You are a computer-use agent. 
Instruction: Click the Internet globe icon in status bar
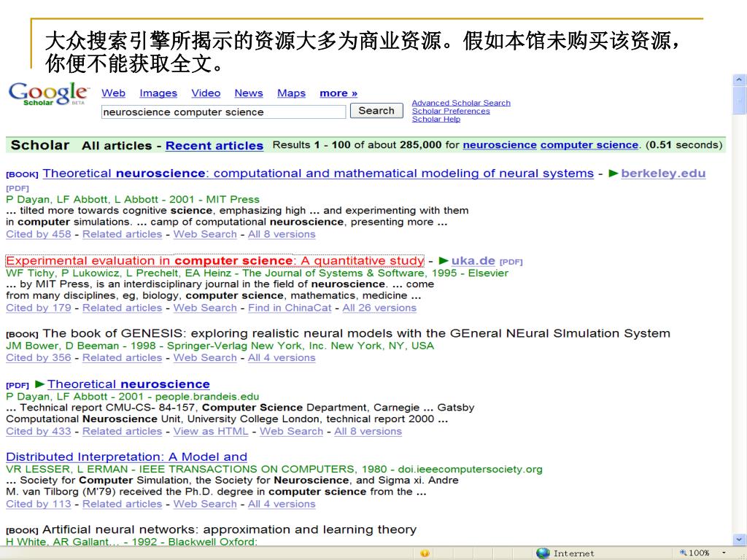(543, 553)
